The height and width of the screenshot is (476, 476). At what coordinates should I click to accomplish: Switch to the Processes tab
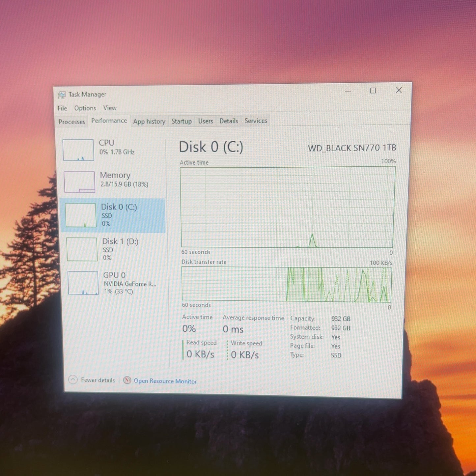point(71,122)
